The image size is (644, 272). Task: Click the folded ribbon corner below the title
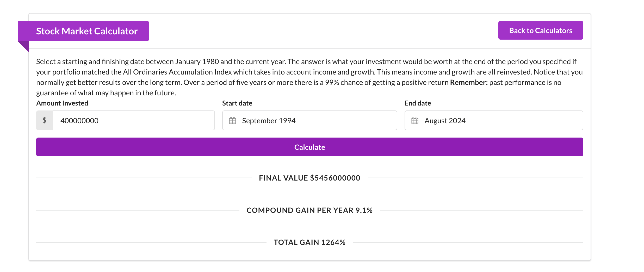click(x=24, y=46)
